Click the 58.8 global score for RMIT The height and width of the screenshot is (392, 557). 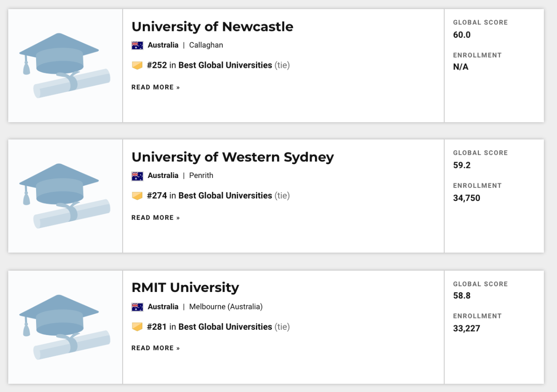(462, 296)
